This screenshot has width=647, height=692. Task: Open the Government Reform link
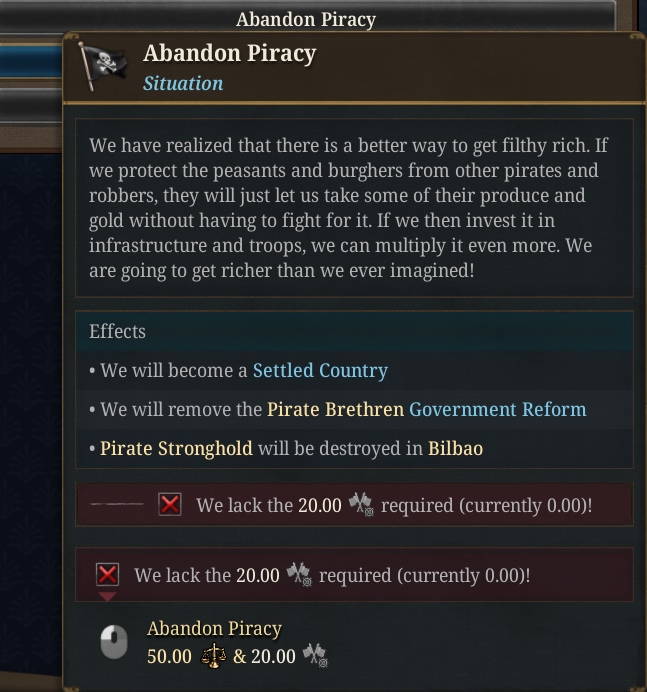[x=498, y=409]
